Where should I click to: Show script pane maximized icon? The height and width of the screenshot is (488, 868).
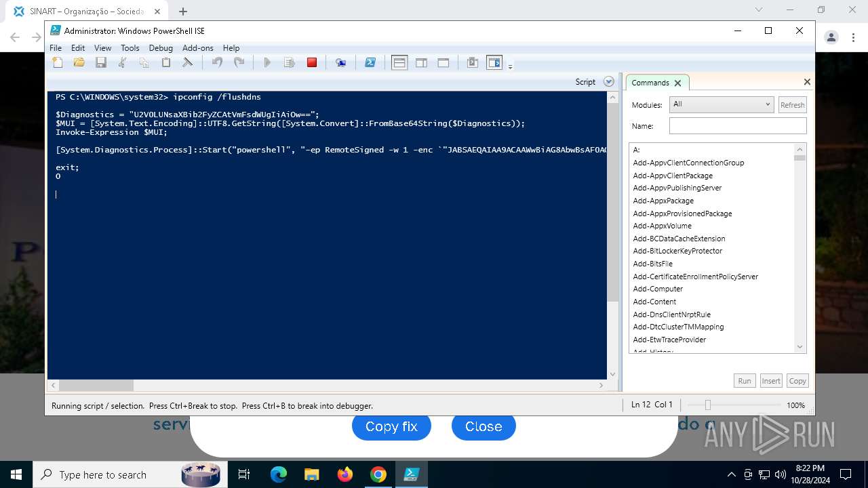(x=443, y=62)
